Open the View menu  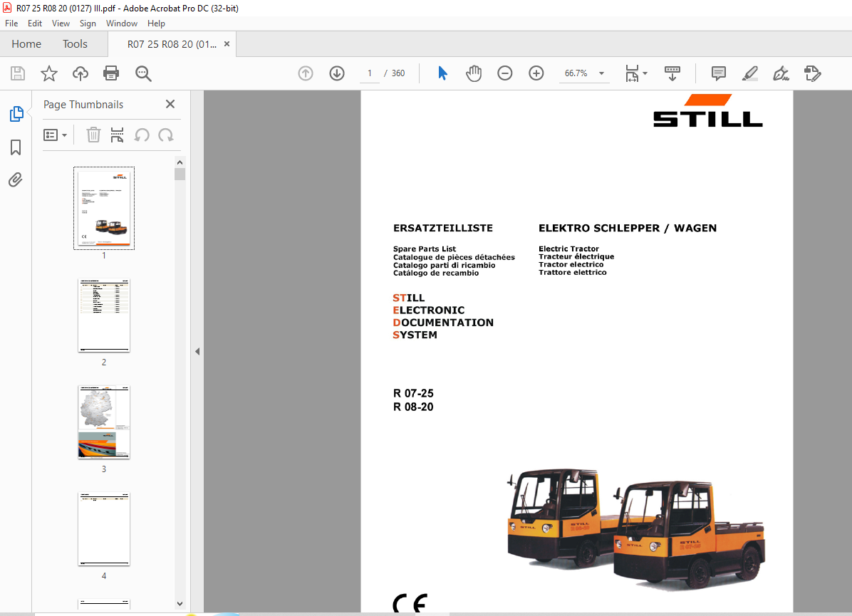[x=61, y=24]
